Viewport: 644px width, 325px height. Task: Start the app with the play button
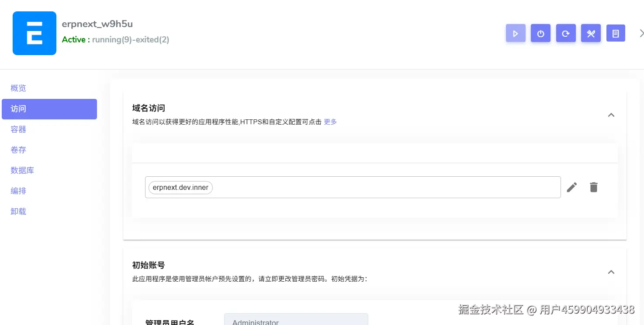516,33
